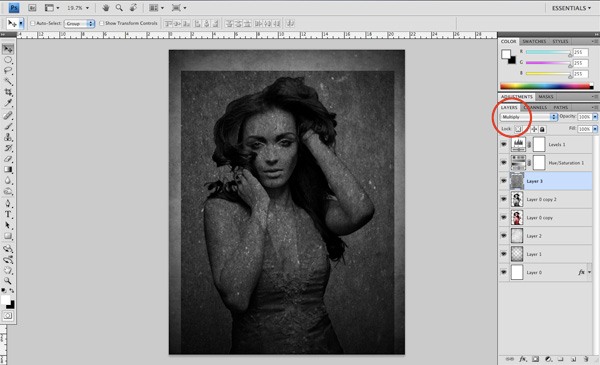Screen dimensions: 600x365
Task: Select the History Brush tool
Action: [x=8, y=148]
